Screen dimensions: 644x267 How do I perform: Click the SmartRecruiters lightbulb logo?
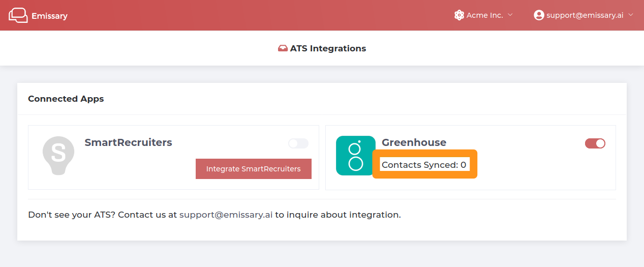[58, 156]
